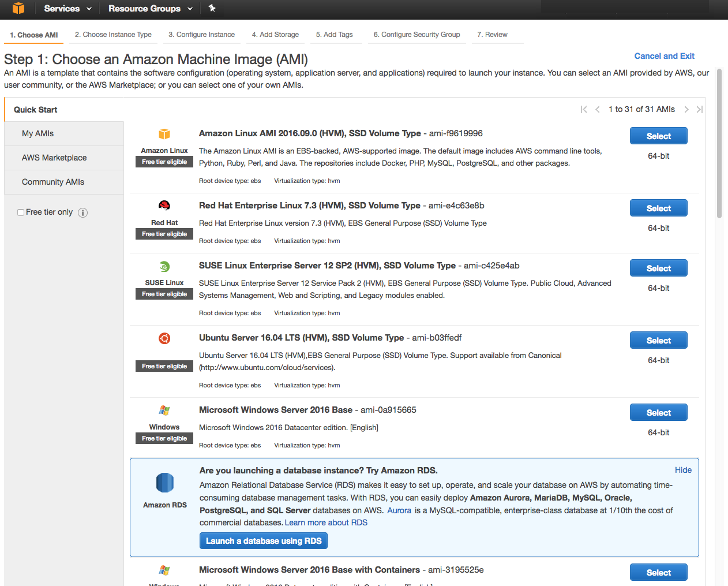Click the Amazon Linux AMI 2016.09.0 title

click(x=310, y=133)
